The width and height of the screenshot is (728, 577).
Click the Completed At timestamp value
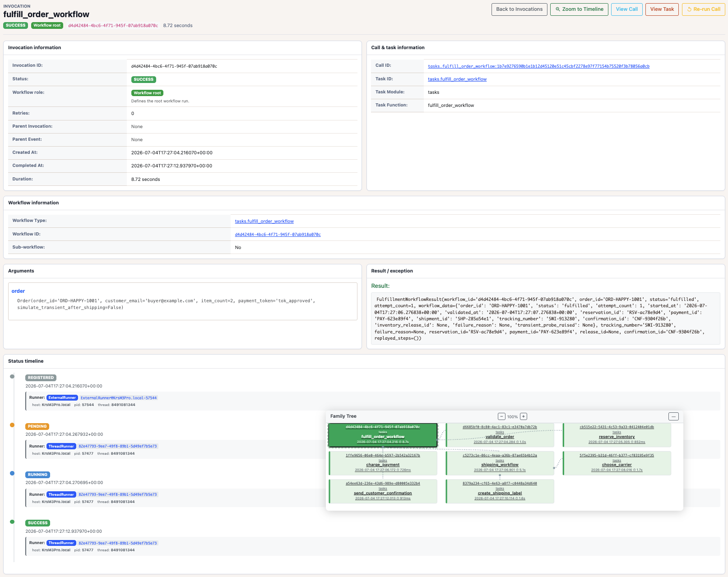[172, 166]
